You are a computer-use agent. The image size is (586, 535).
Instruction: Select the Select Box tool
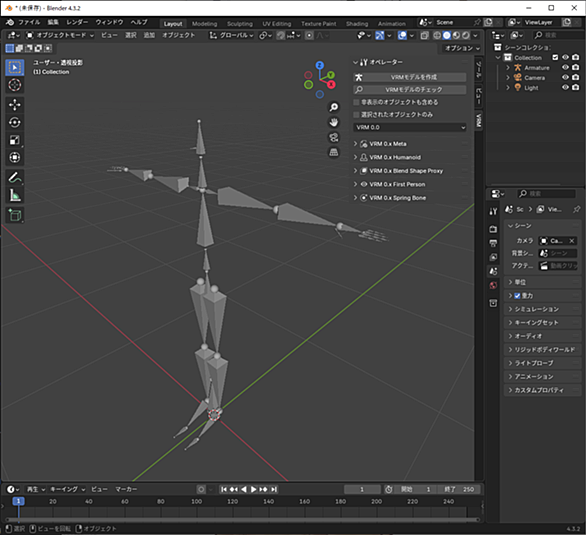click(x=15, y=67)
